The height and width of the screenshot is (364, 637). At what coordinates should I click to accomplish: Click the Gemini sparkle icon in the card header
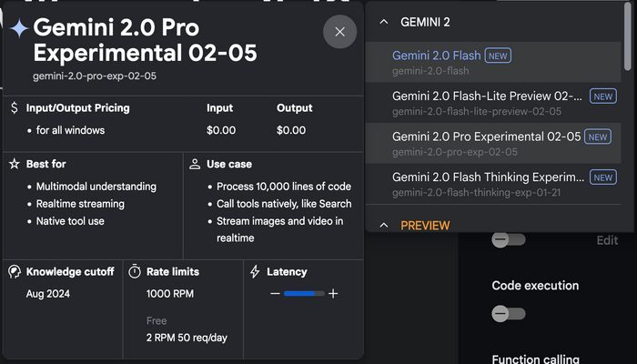(x=18, y=29)
